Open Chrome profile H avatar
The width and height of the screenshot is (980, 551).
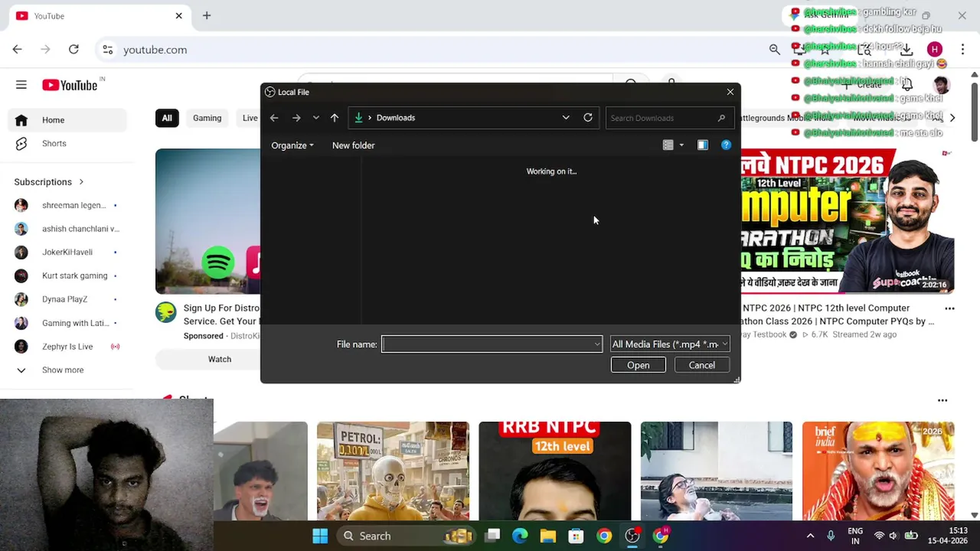pyautogui.click(x=934, y=50)
